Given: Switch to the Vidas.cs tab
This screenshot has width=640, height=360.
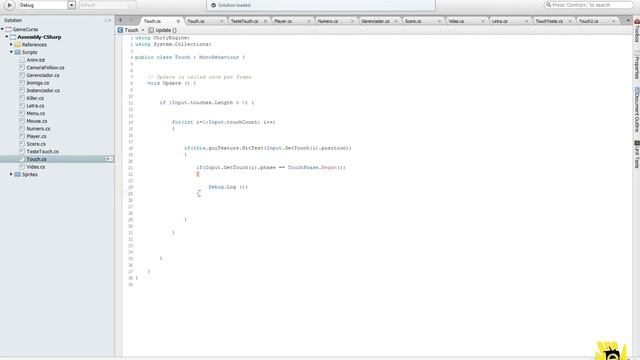Looking at the screenshot, I should click(x=456, y=21).
